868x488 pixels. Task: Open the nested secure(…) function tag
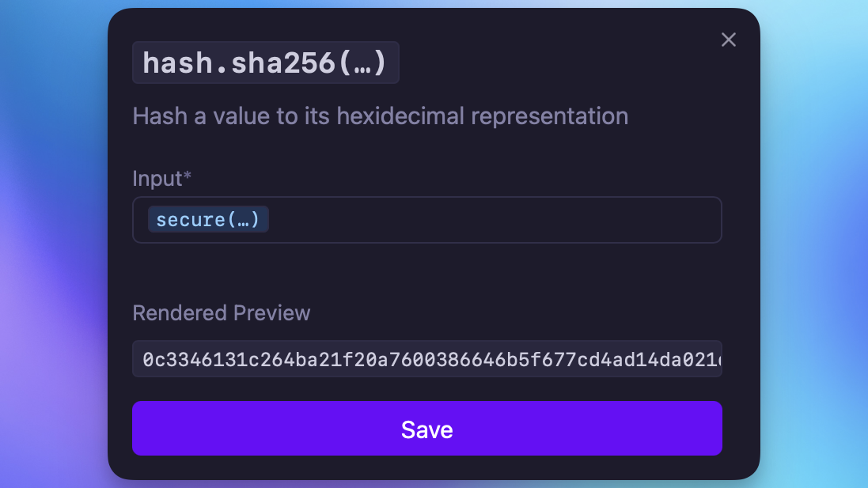coord(208,220)
